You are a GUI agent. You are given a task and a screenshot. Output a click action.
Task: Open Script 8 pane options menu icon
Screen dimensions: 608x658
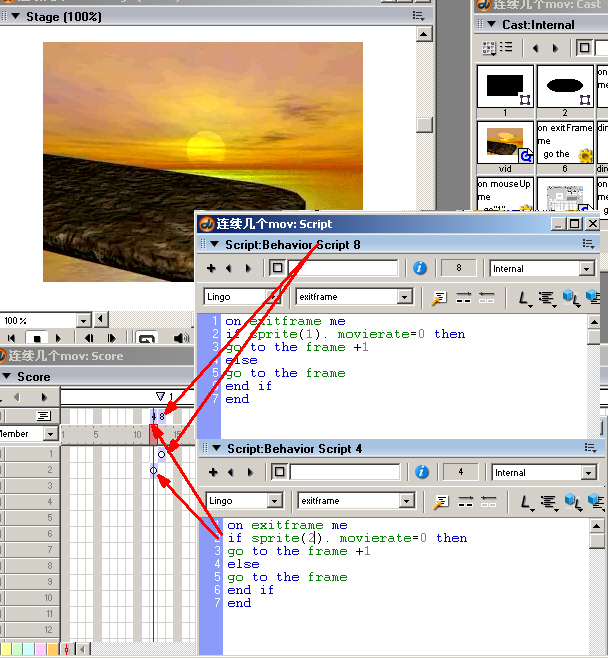[588, 244]
